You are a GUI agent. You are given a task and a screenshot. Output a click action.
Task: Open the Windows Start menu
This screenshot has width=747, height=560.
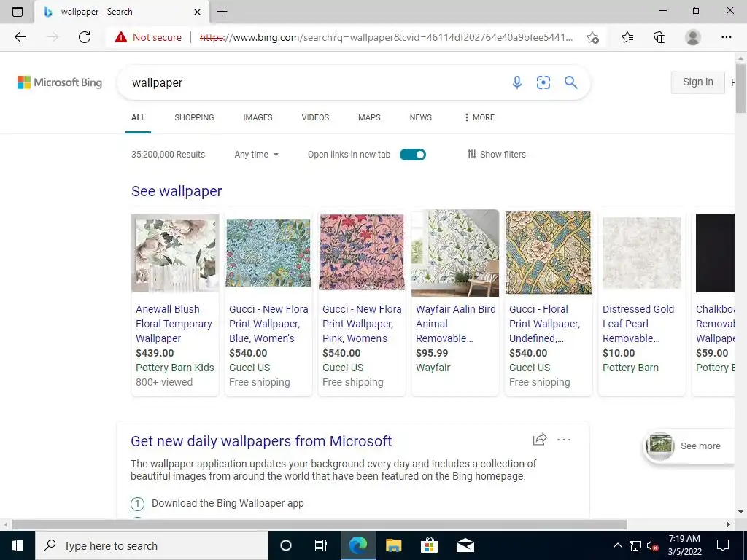18,545
